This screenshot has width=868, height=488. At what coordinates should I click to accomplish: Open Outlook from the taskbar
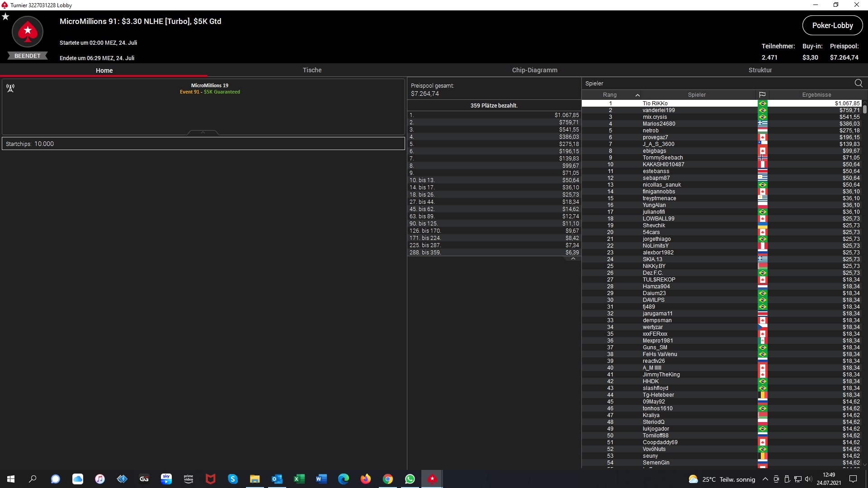pos(277,479)
